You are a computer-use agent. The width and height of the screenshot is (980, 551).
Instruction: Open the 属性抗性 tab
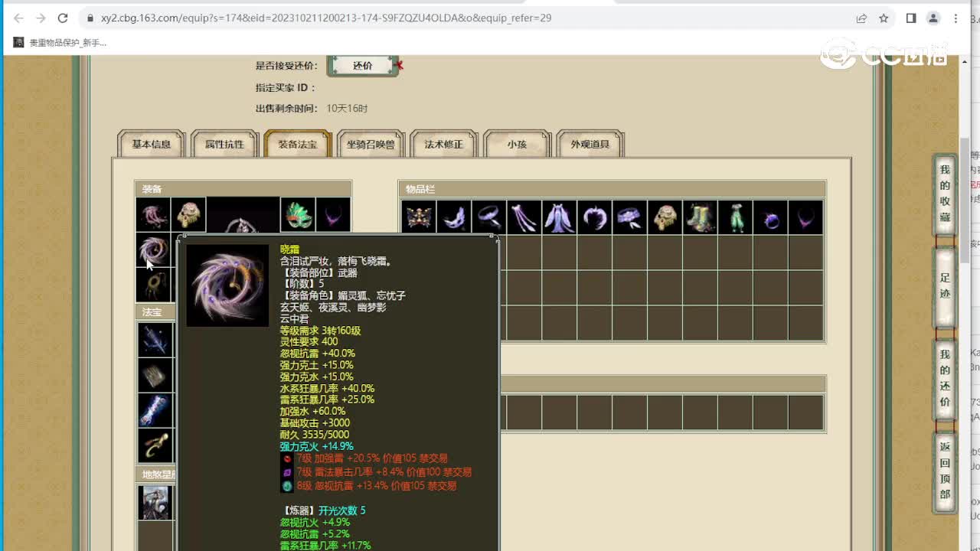[224, 144]
